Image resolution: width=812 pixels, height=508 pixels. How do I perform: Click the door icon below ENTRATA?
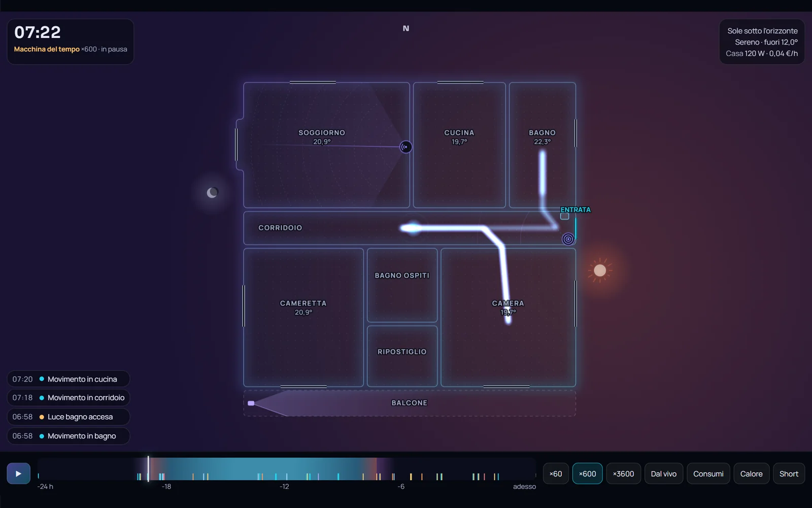coord(564,216)
